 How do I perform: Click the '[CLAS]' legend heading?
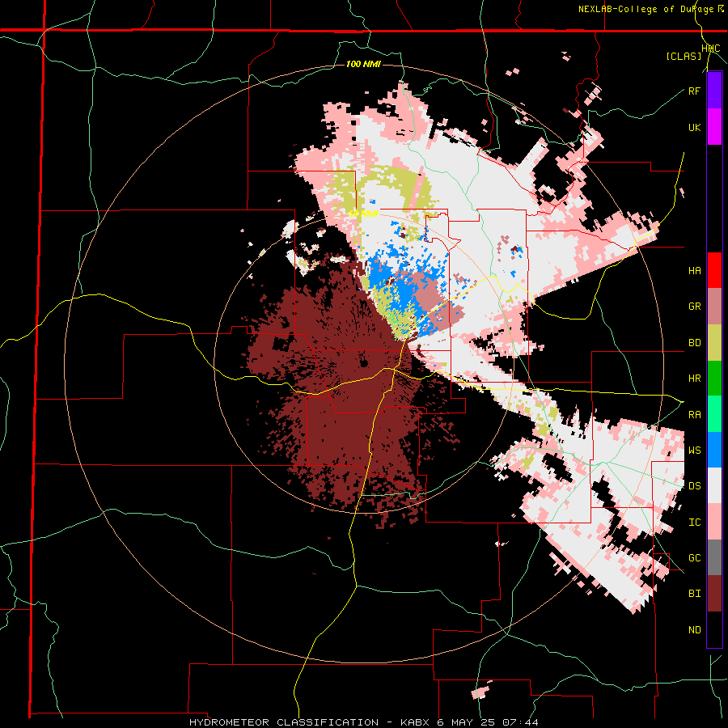point(684,56)
